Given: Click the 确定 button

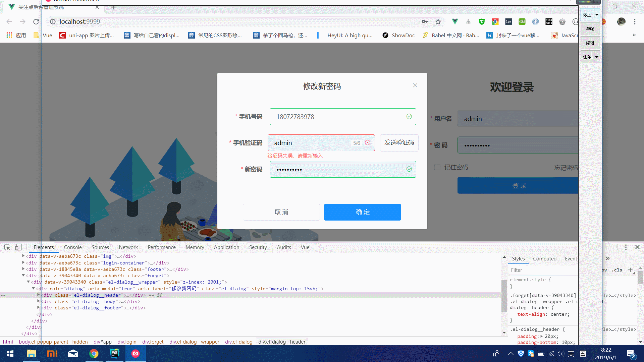Looking at the screenshot, I should 362,212.
